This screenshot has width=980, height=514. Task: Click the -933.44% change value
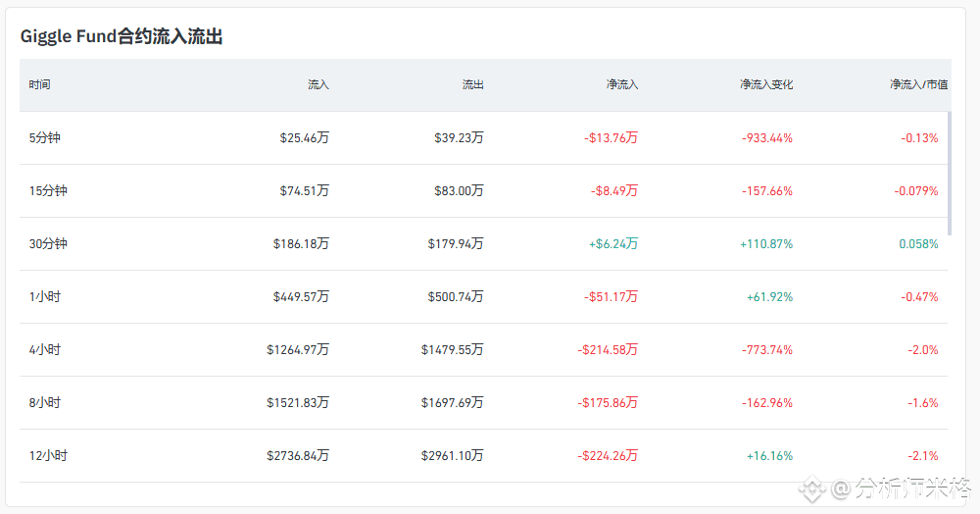coord(767,138)
